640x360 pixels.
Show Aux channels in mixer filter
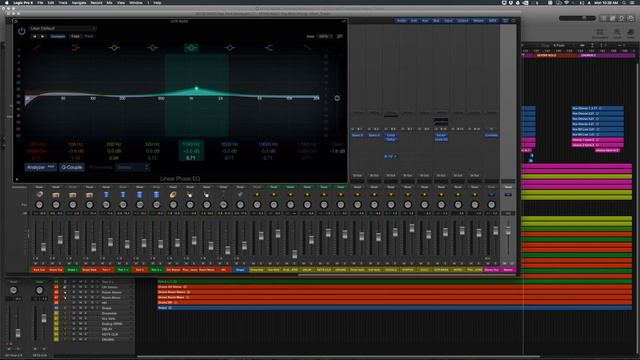click(x=425, y=20)
